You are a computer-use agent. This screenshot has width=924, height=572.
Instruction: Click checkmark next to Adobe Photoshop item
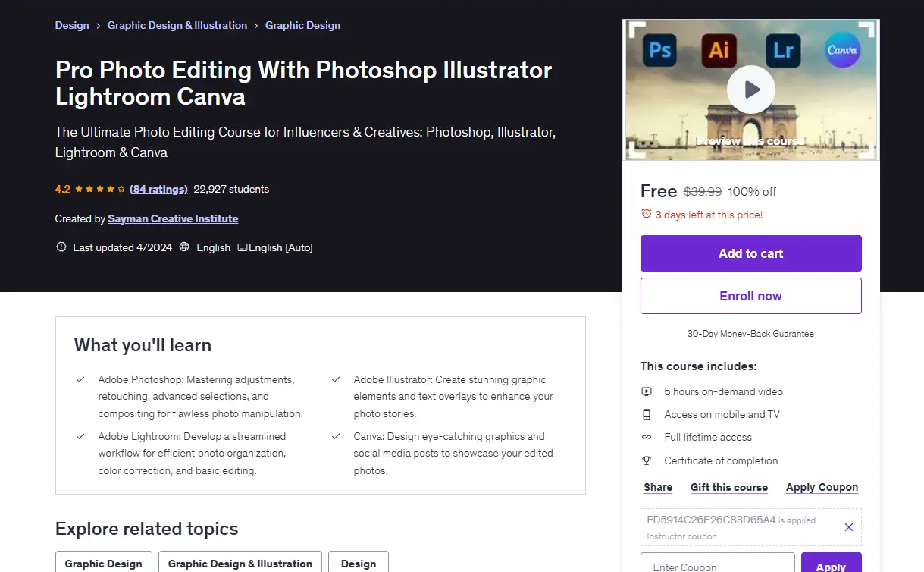click(x=80, y=379)
